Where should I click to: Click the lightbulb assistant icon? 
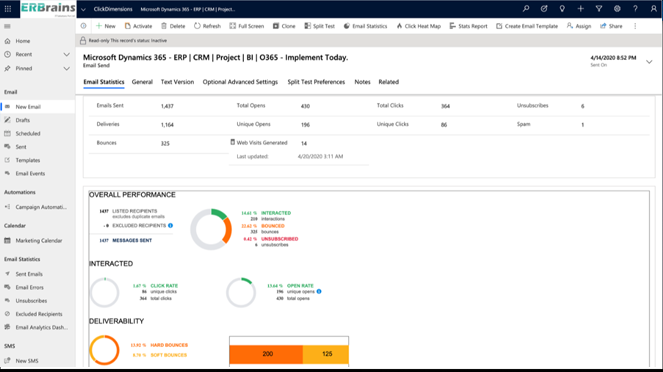tap(562, 8)
